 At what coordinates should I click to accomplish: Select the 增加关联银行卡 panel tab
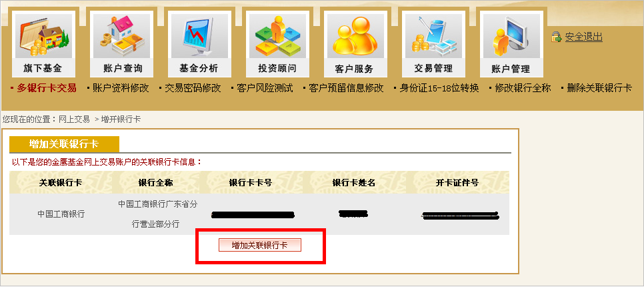[64, 144]
